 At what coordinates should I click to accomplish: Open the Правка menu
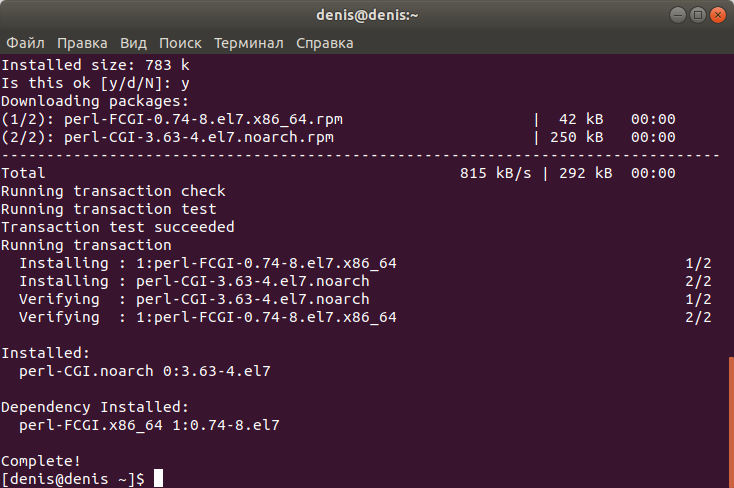82,43
